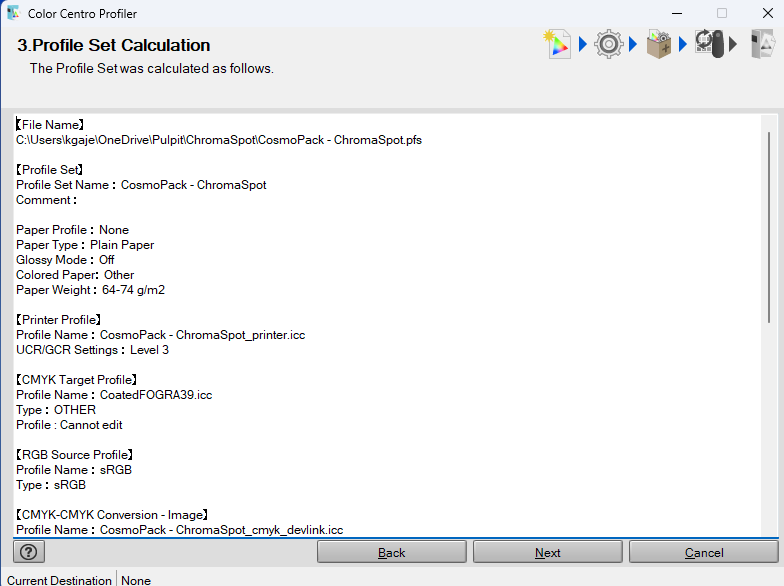Image resolution: width=784 pixels, height=586 pixels.
Task: Click the new profile creation wizard step icon
Action: pos(557,44)
